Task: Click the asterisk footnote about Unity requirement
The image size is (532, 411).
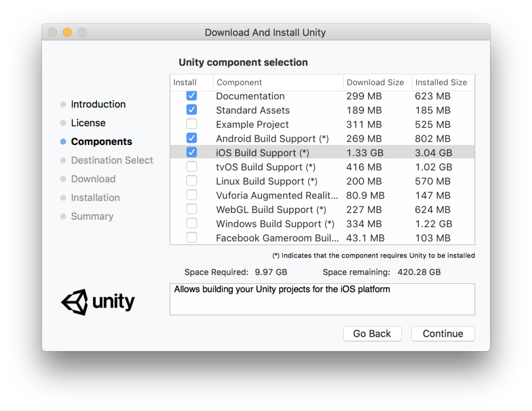Action: (x=374, y=256)
